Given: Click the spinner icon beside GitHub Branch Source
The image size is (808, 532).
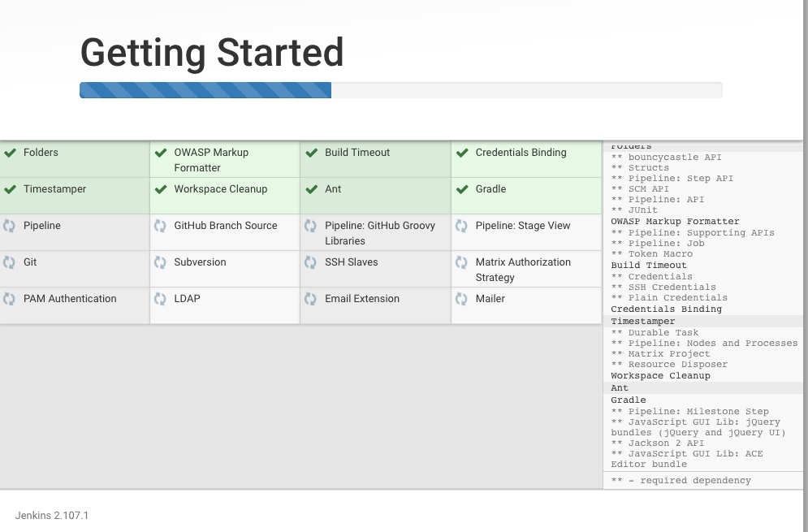Looking at the screenshot, I should [x=160, y=226].
